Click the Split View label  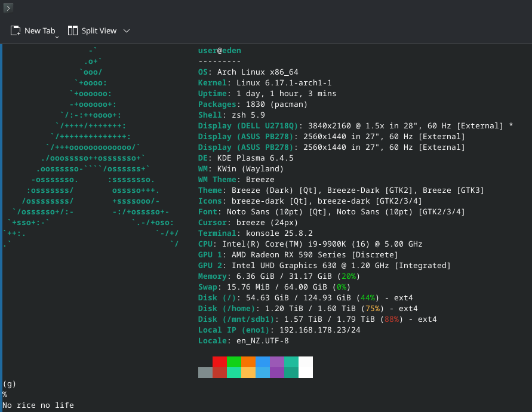pos(99,30)
